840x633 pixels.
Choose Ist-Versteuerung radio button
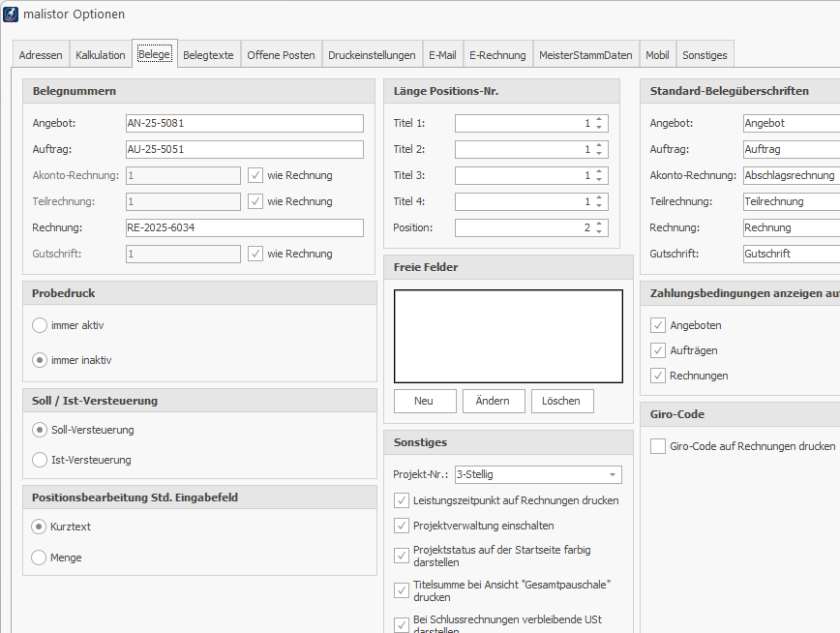click(x=40, y=460)
